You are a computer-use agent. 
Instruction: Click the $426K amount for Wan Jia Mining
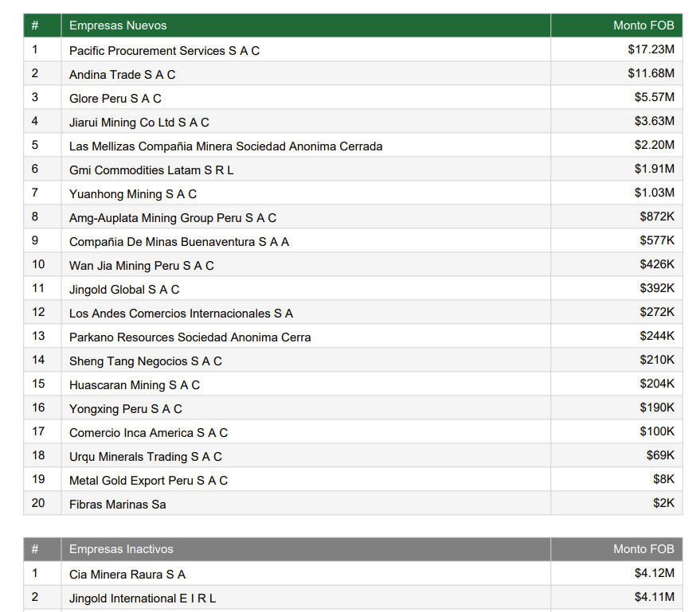[656, 264]
